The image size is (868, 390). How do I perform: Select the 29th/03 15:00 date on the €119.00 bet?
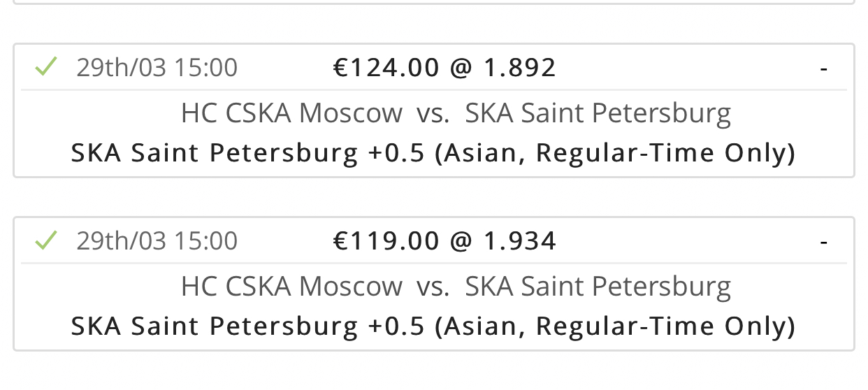157,241
